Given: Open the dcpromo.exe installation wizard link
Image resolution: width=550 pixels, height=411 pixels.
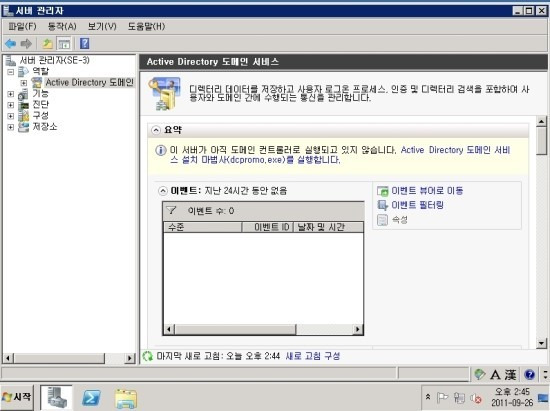Looking at the screenshot, I should tap(340, 155).
